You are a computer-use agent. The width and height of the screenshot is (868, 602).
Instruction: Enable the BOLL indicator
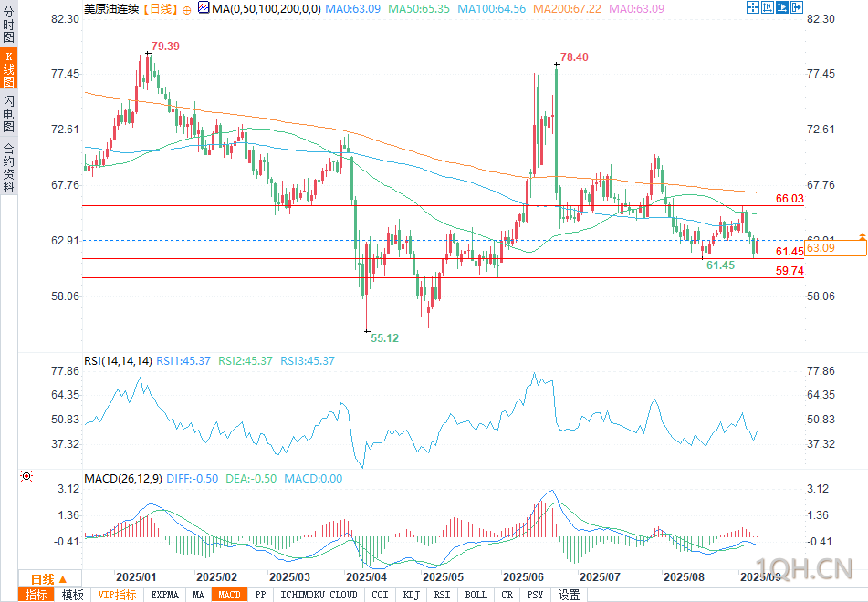coord(476,595)
